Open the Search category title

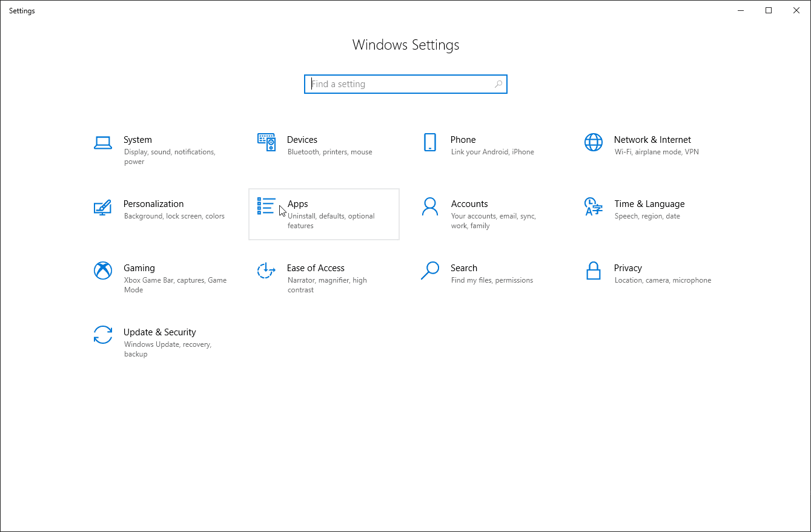click(x=464, y=268)
